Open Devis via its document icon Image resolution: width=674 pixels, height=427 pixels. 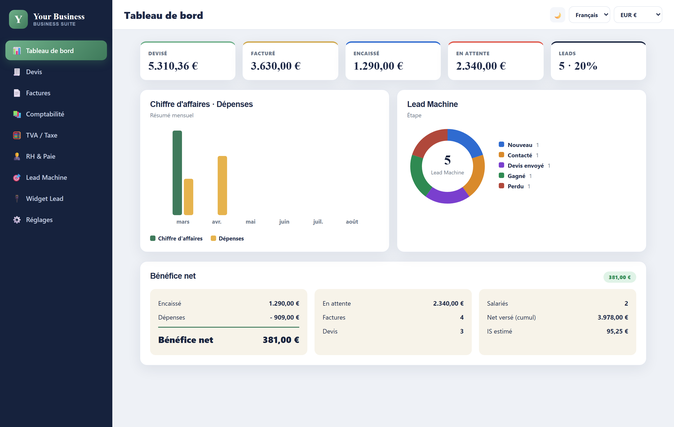click(17, 72)
